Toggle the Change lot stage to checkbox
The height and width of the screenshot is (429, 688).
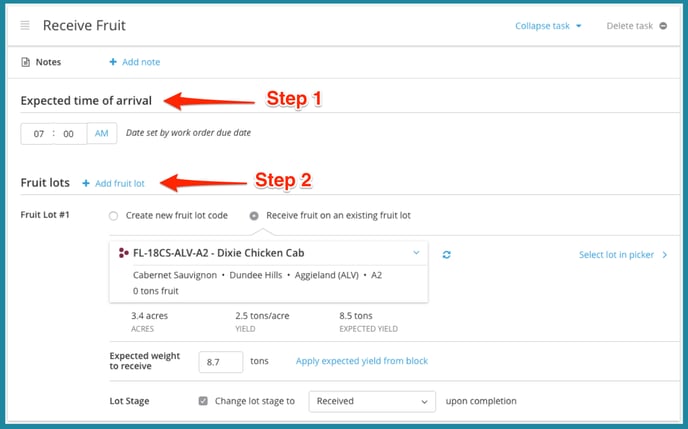203,401
